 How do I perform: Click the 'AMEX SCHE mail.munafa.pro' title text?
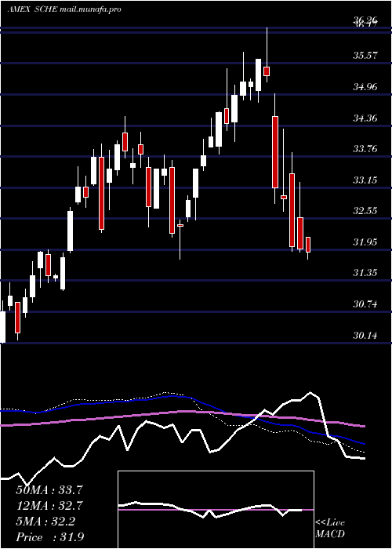[64, 9]
